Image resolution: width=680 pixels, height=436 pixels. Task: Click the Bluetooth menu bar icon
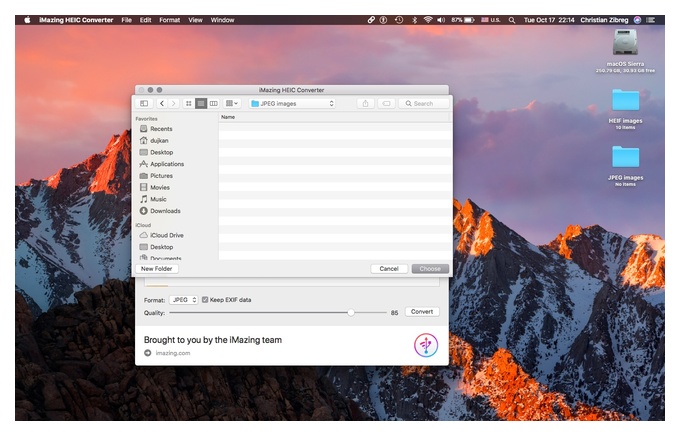[x=414, y=20]
